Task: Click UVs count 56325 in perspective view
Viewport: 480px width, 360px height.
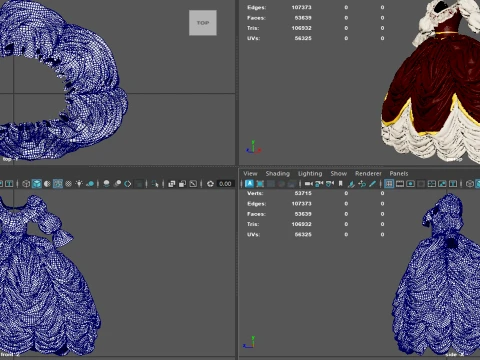Action: pyautogui.click(x=303, y=38)
